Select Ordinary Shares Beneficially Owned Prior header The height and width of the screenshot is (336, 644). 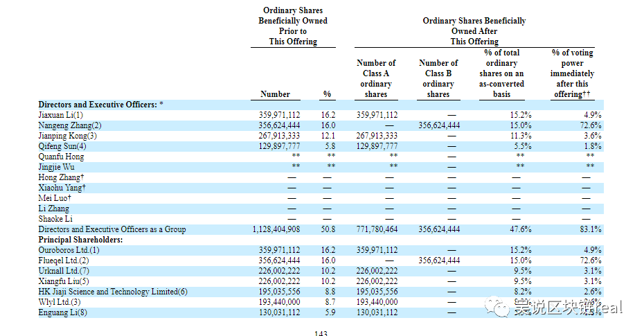point(293,26)
